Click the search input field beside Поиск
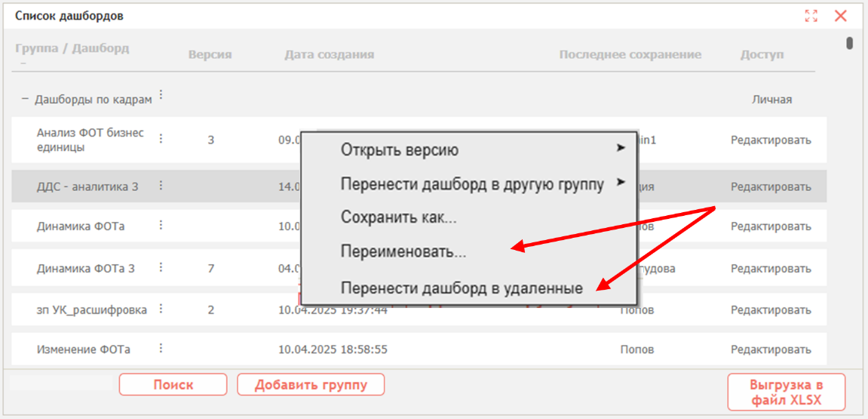This screenshot has height=419, width=868. click(61, 383)
